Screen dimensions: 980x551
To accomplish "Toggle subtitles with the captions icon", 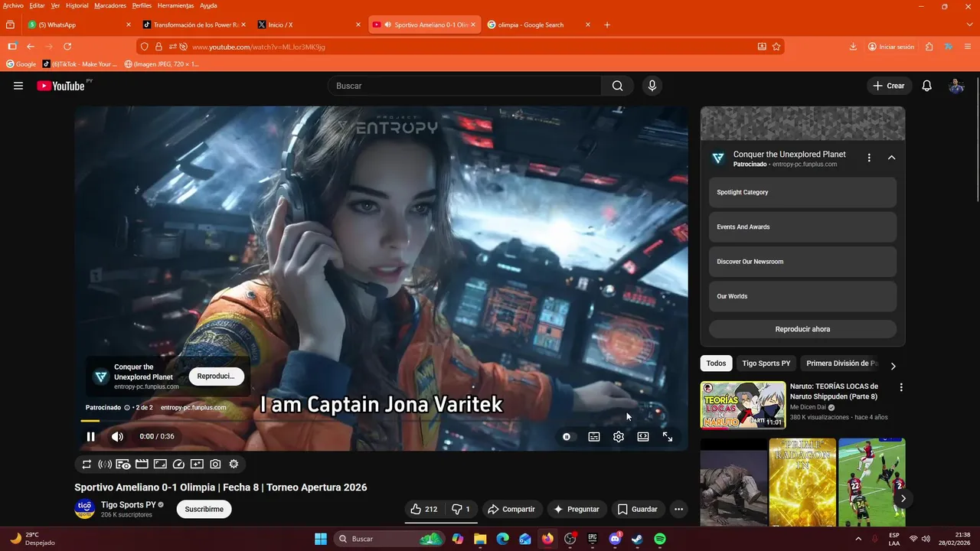I will [x=594, y=437].
